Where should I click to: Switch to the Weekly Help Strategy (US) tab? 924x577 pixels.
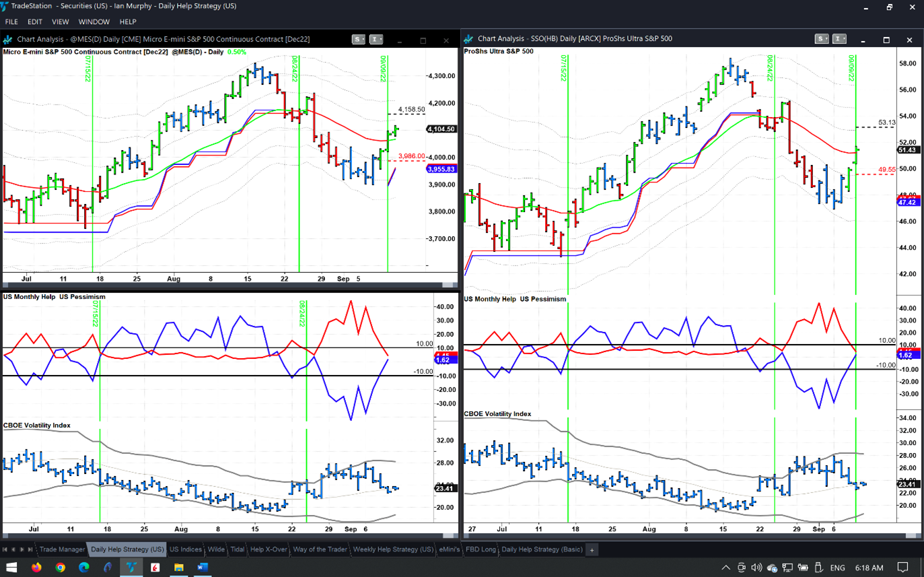pos(393,550)
